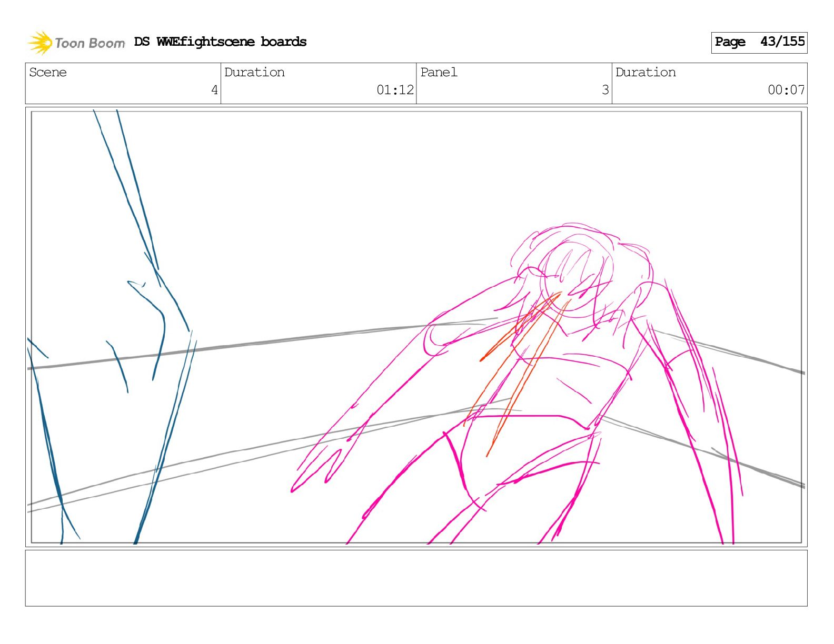Click the 'Panel' header label
Viewport: 834px width, 644px height.
[439, 72]
